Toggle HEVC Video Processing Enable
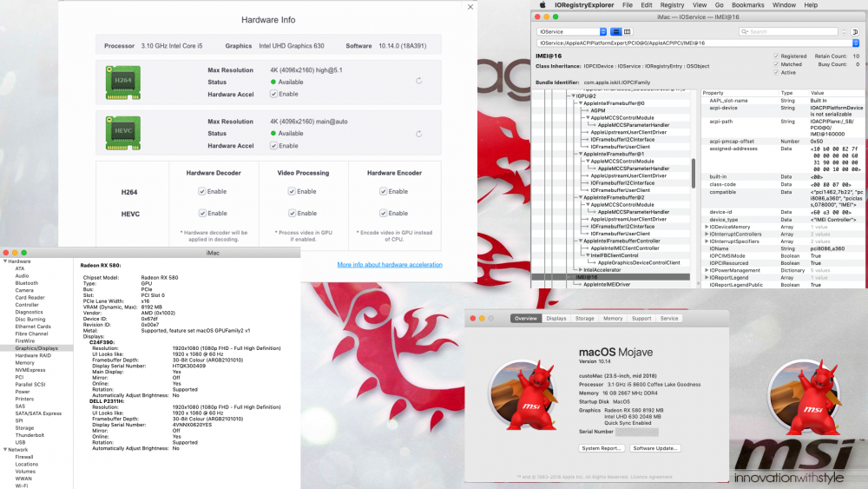The height and width of the screenshot is (489, 868). coord(293,213)
